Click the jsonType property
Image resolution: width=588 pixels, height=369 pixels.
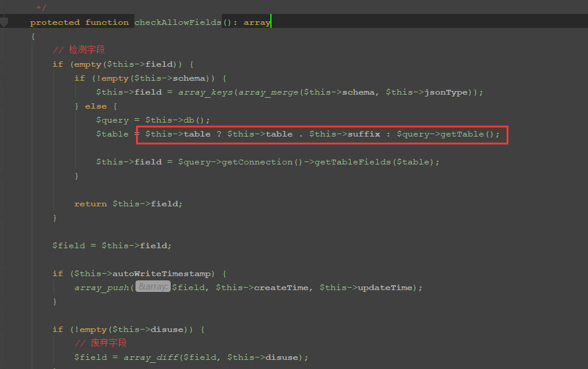(446, 92)
